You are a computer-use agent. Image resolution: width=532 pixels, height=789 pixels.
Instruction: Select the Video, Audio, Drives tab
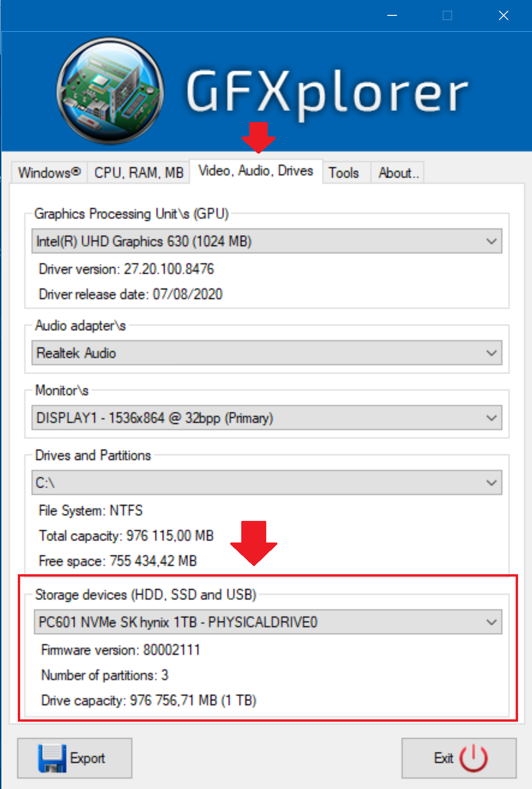tap(256, 171)
